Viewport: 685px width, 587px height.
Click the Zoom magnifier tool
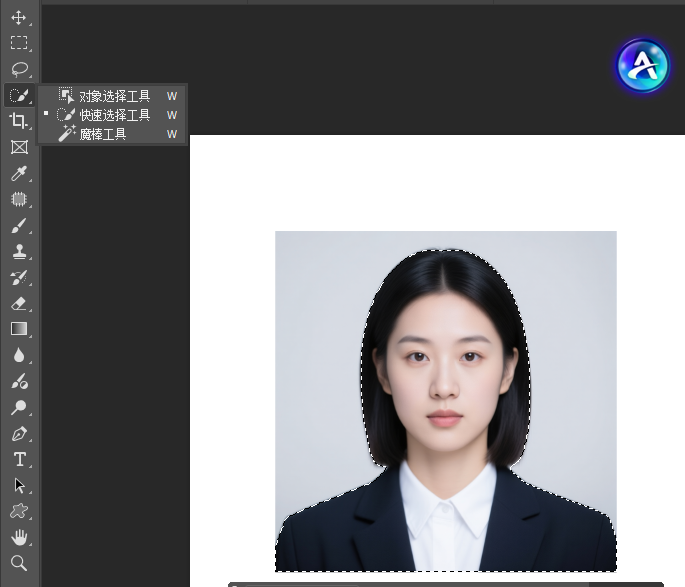pos(19,563)
